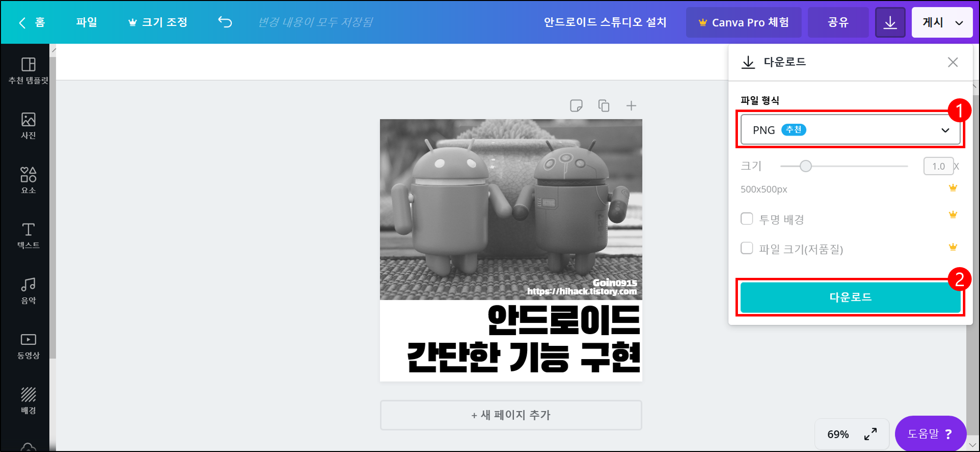Check the 파일 크기(저품질) option
Image resolution: width=980 pixels, height=452 pixels.
click(747, 249)
